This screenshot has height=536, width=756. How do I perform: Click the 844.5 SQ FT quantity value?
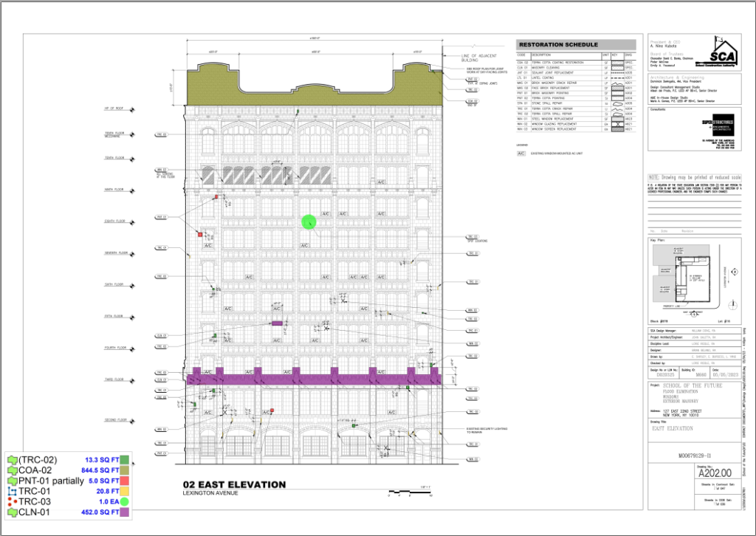98,470
